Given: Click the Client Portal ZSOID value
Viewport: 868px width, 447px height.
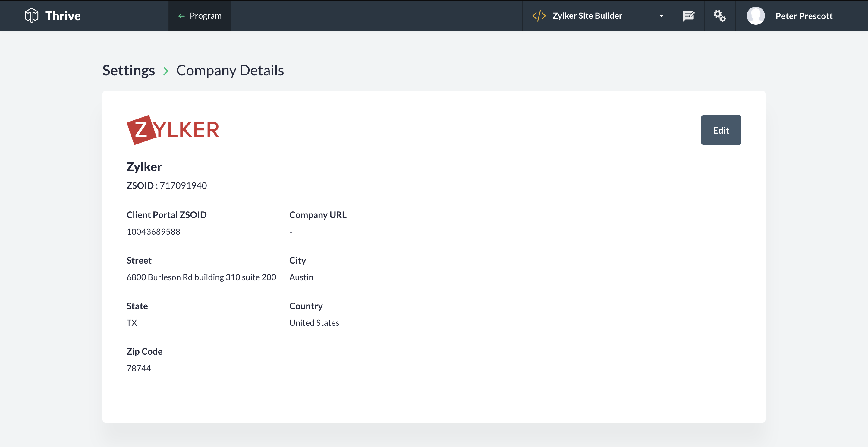Looking at the screenshot, I should (153, 231).
